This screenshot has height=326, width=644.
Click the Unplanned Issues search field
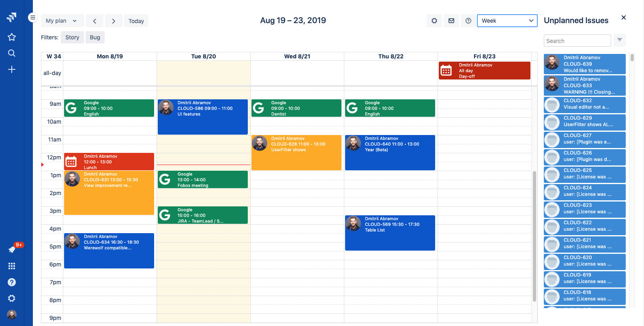(x=577, y=41)
